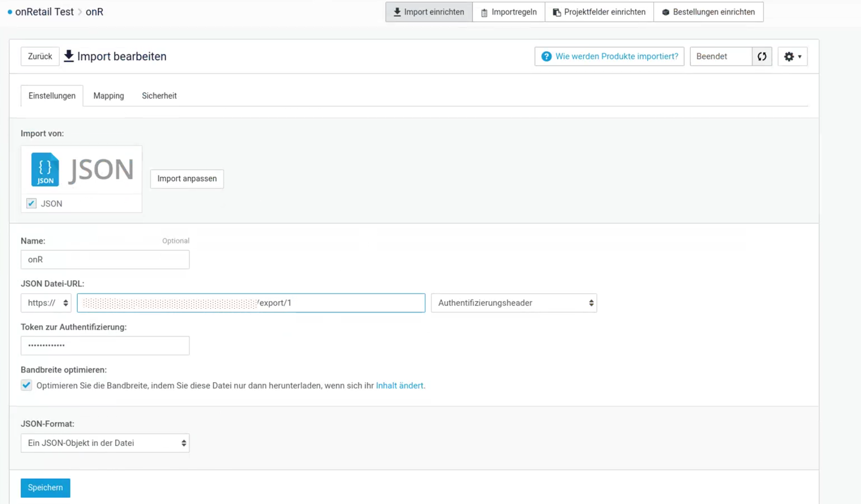The image size is (861, 504).
Task: Open Bestellungen einrichten in the top toolbar
Action: (708, 12)
